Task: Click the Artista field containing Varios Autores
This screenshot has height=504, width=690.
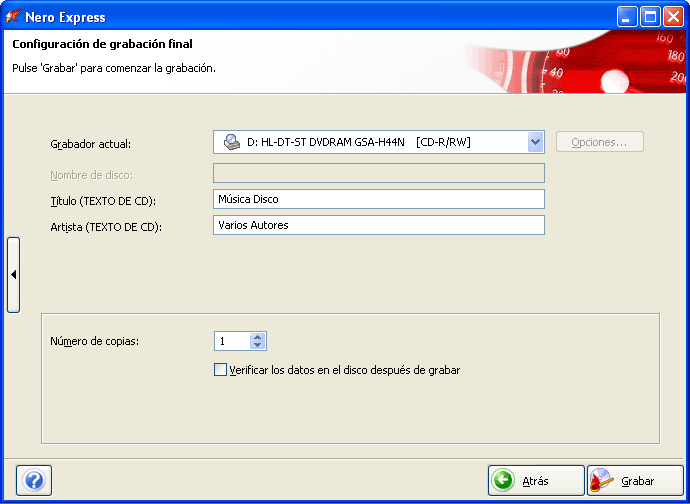Action: coord(379,225)
